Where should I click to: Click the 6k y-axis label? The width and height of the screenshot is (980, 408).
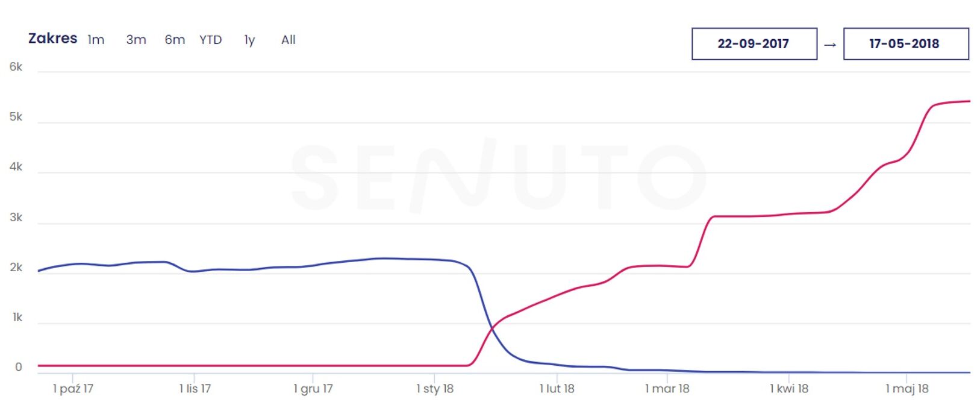tap(16, 67)
